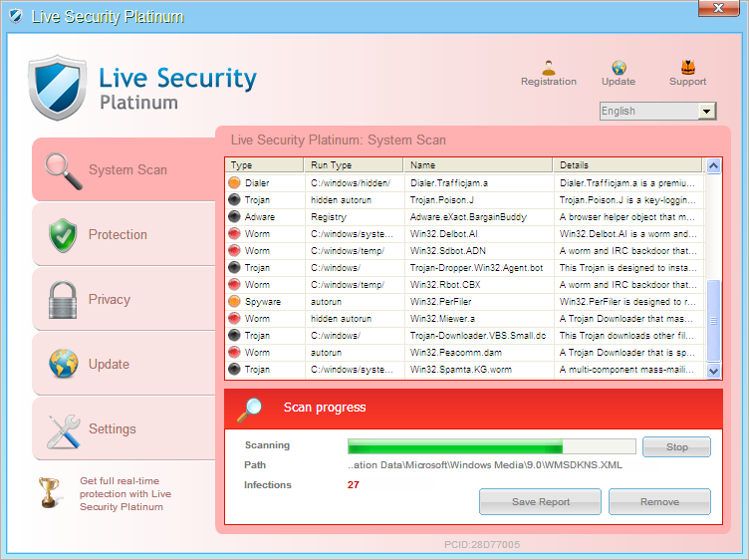Viewport: 749px width, 560px height.
Task: Click the Get full real-time protection link
Action: coord(125,493)
